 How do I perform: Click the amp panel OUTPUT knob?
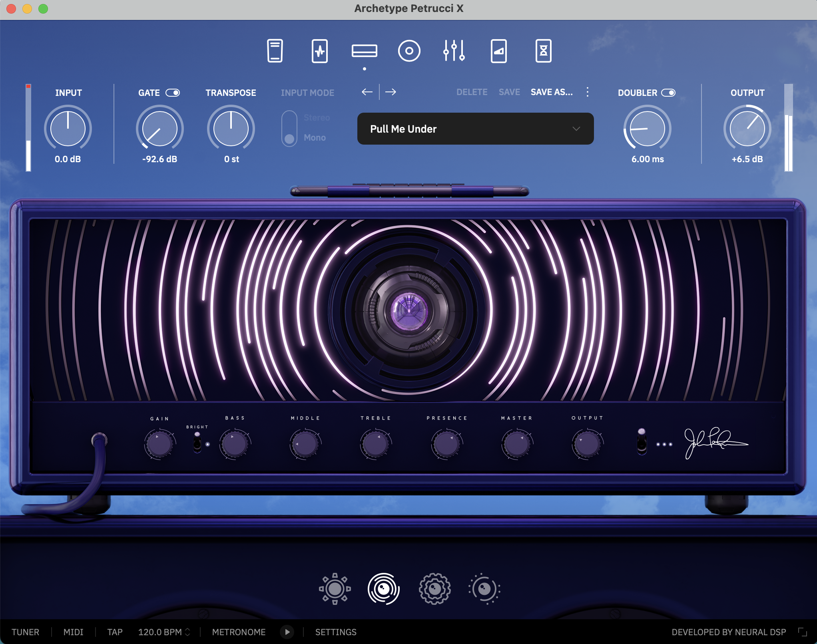coord(587,444)
